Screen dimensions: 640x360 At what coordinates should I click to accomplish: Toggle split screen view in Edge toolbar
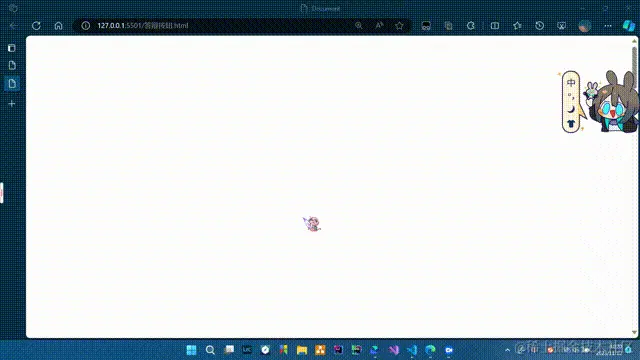(495, 26)
